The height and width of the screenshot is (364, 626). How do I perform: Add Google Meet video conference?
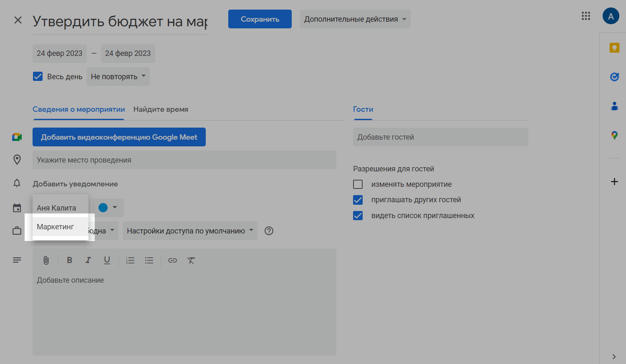pos(119,137)
